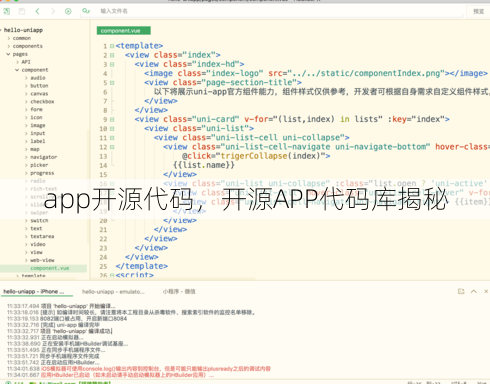Fold the index view at line 2
The height and width of the screenshot is (384, 490).
pyautogui.click(x=112, y=55)
